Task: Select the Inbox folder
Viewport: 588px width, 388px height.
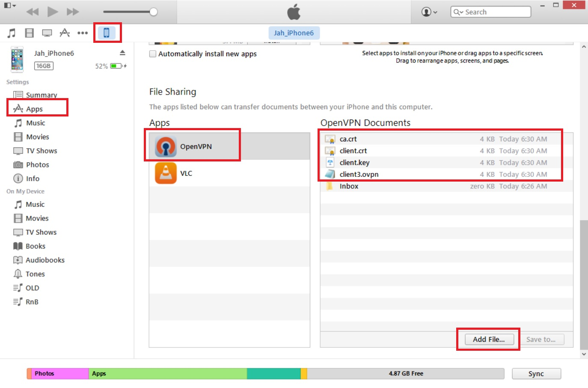Action: 446,186
